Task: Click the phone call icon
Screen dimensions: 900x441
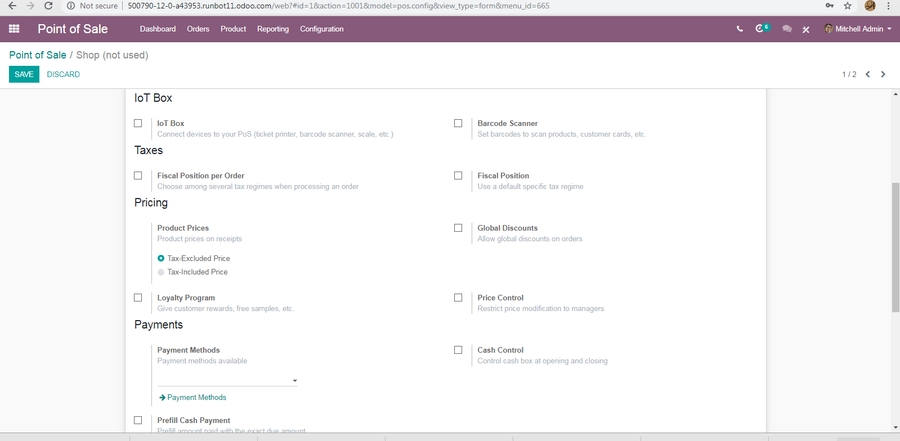Action: 739,29
